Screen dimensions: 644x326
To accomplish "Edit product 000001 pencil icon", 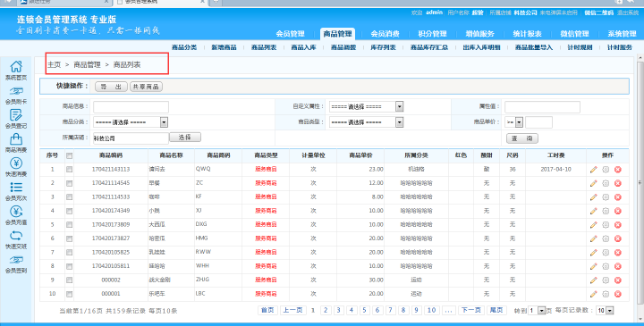I will point(594,294).
